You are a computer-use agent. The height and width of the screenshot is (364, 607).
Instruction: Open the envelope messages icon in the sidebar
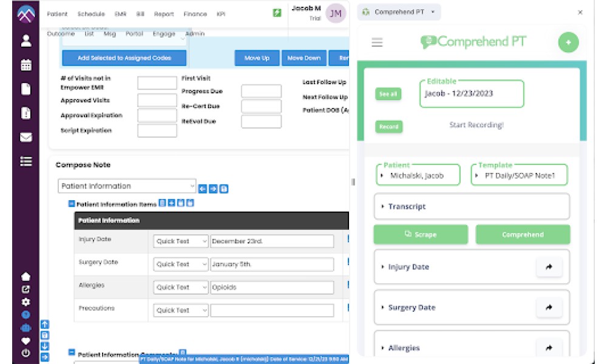[26, 137]
